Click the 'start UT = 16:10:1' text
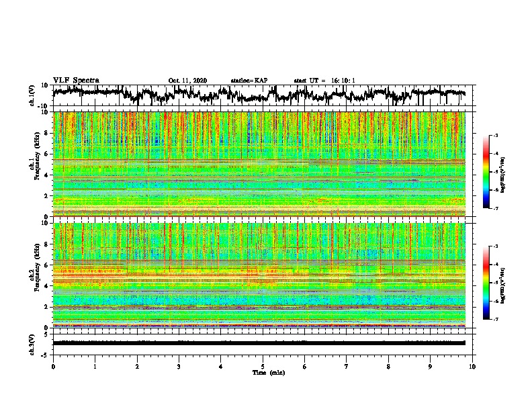 [x=324, y=81]
